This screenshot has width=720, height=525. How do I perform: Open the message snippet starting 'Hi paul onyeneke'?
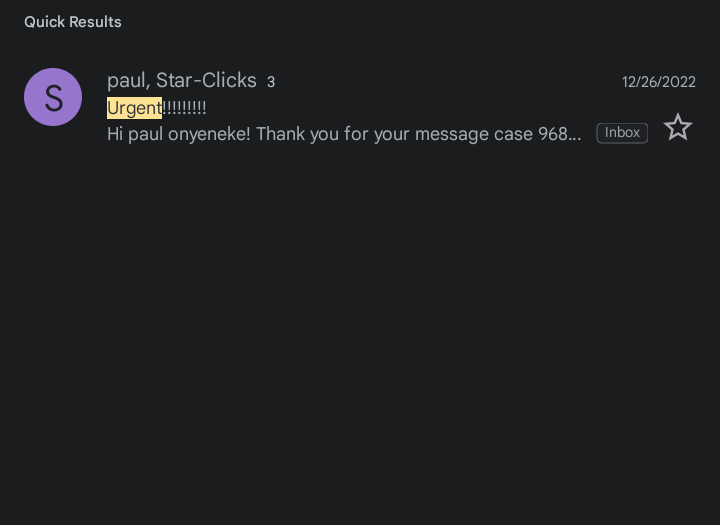pos(344,134)
